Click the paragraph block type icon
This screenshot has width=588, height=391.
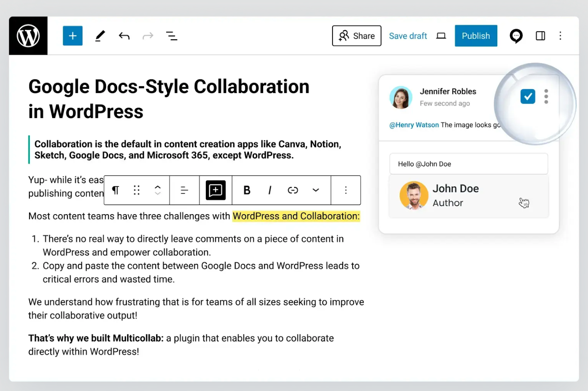tap(115, 190)
